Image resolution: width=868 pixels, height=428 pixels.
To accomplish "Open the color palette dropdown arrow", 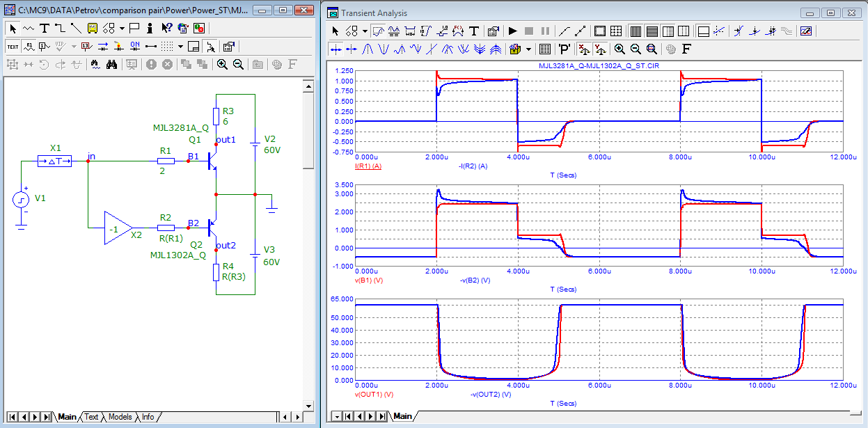I will point(528,49).
